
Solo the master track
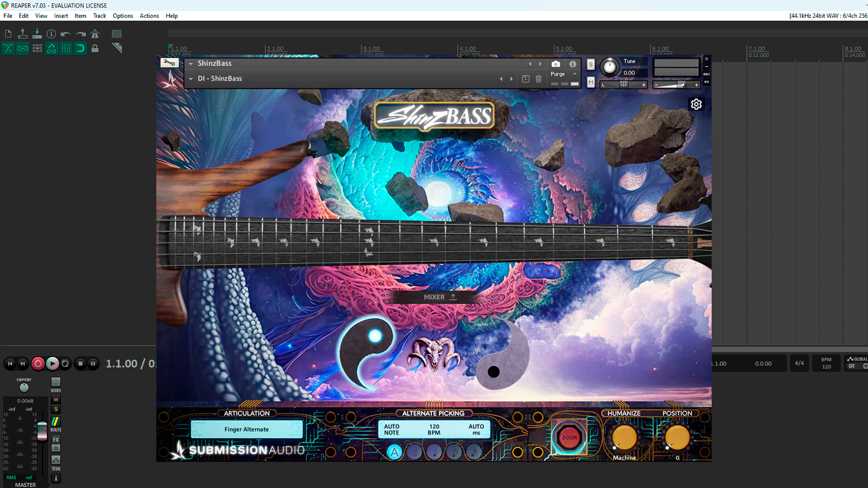coord(56,409)
